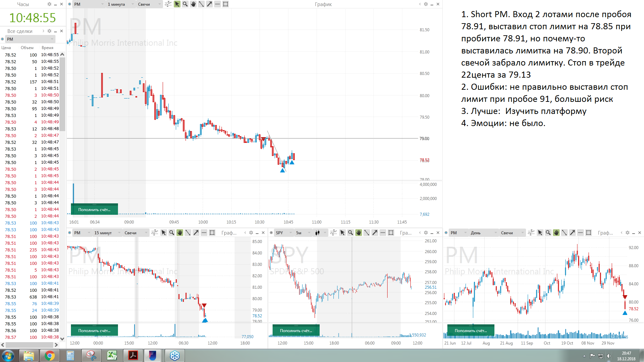The height and width of the screenshot is (362, 644).
Task: Open Свечи chart type dropdown in main chart
Action: (149, 4)
